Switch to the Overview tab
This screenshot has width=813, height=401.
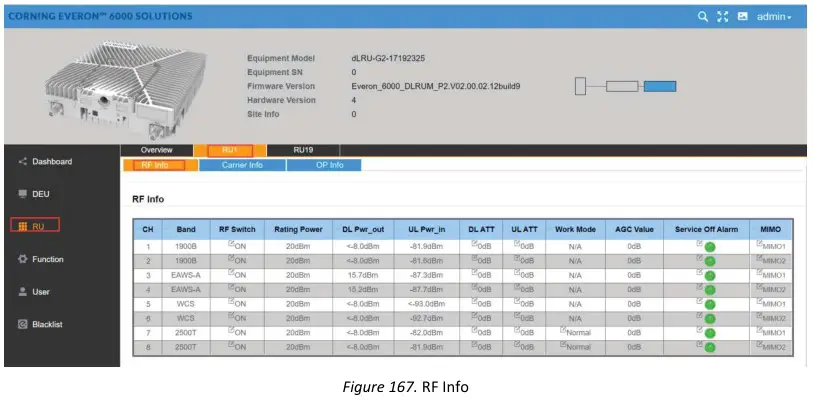point(156,150)
